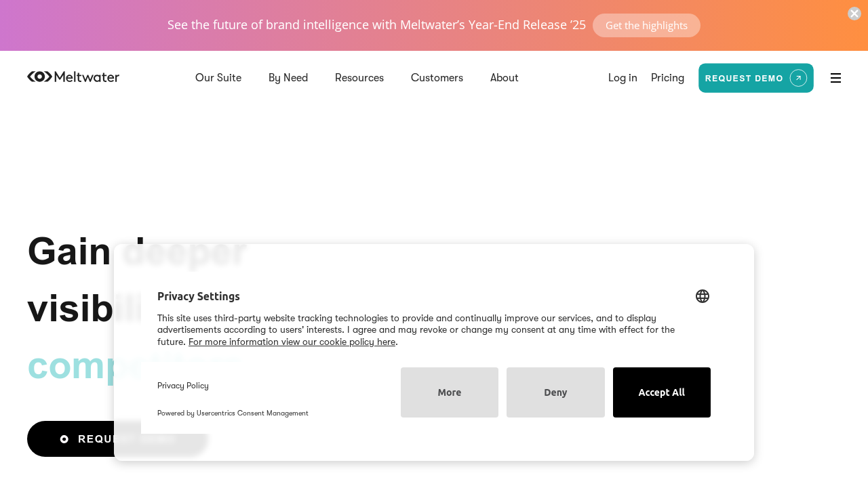868x488 pixels.
Task: Click the circular icon on lower REQUEST DEMO button
Action: 64,439
